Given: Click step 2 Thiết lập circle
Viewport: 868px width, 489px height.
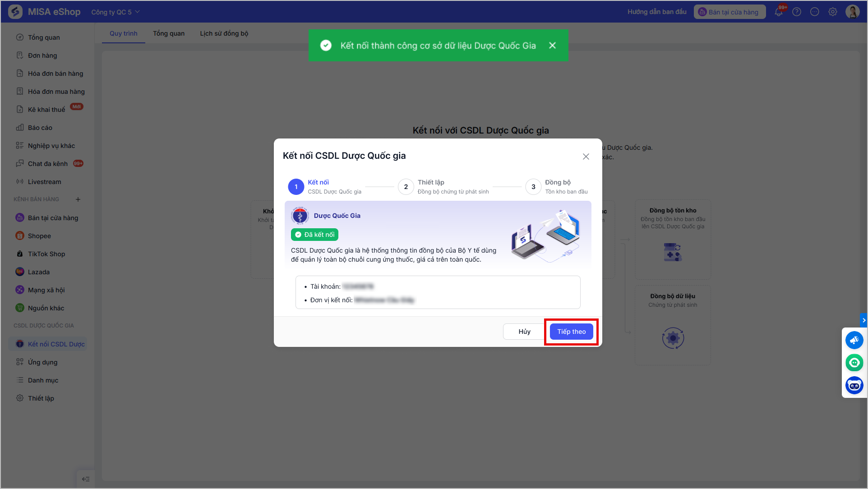Looking at the screenshot, I should (x=406, y=187).
